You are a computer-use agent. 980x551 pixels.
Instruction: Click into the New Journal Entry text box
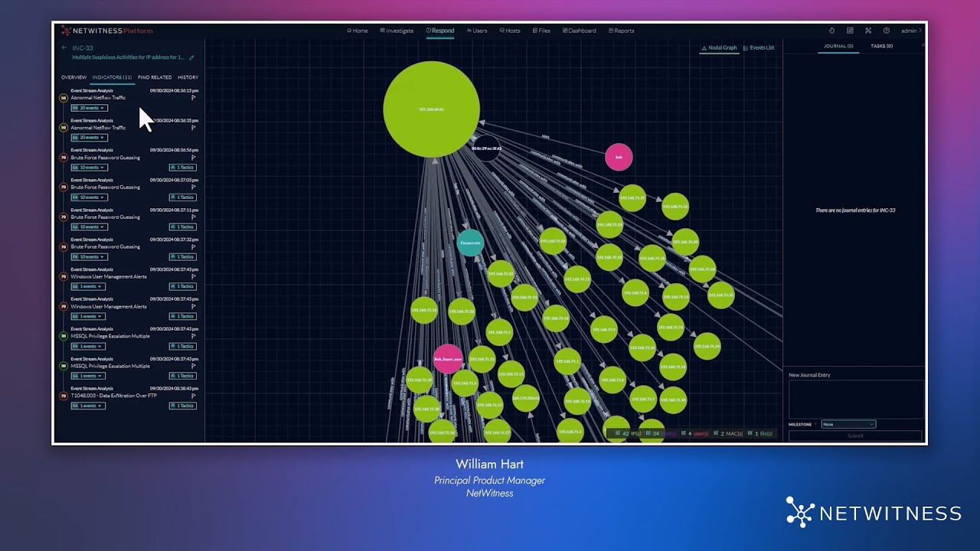(x=855, y=399)
